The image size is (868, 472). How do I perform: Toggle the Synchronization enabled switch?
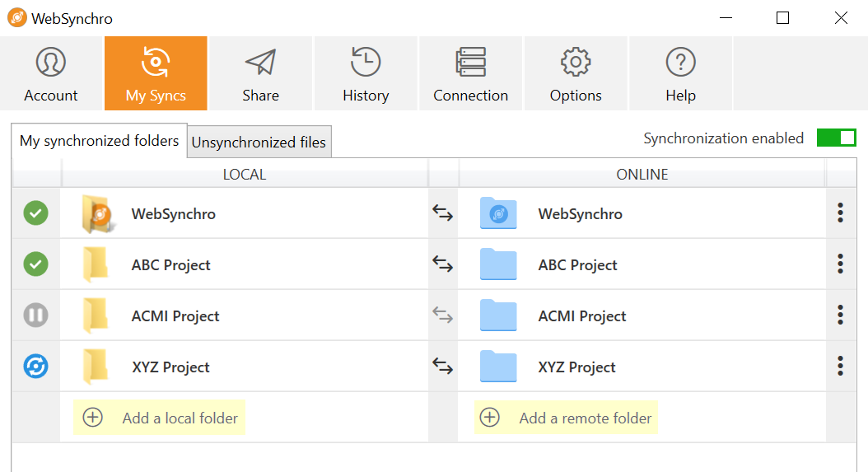point(837,138)
